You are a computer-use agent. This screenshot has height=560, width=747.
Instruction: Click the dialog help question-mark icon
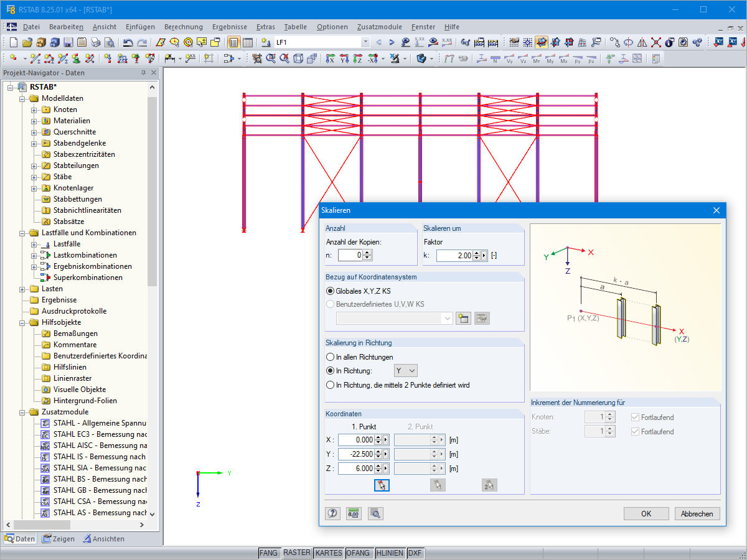pyautogui.click(x=332, y=513)
